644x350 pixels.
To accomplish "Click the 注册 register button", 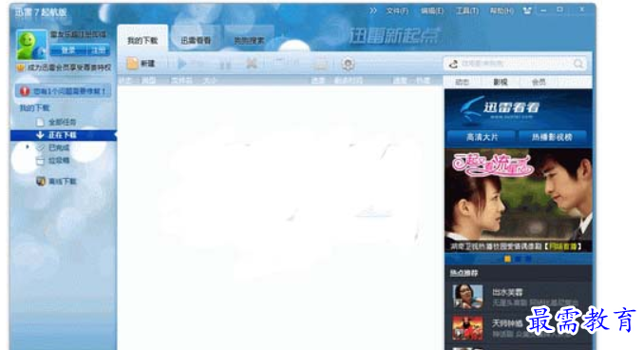I will click(99, 50).
